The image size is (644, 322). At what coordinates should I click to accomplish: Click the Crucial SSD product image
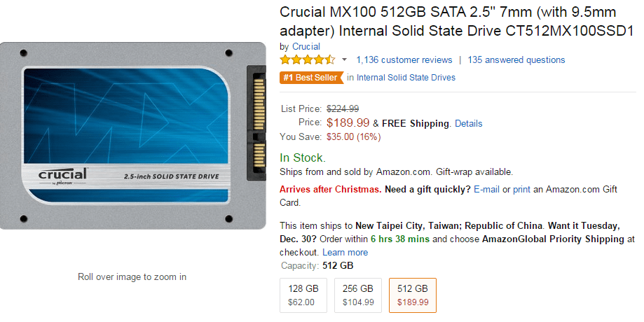pos(133,136)
